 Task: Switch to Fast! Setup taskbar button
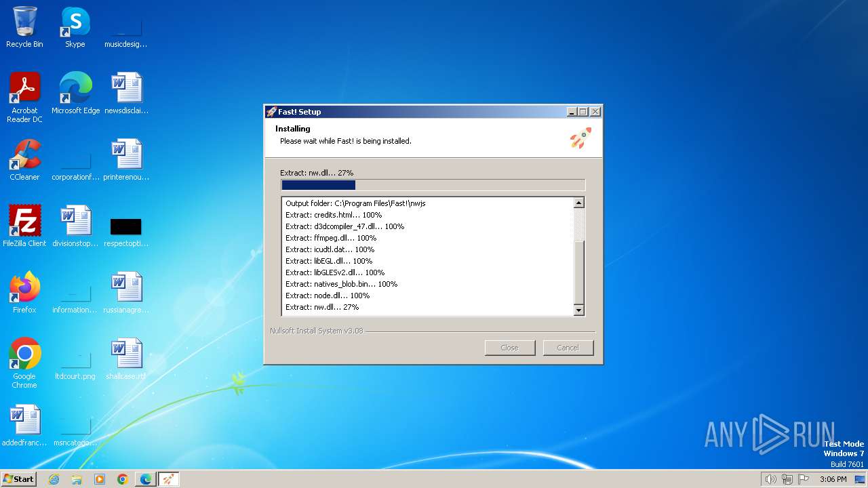pyautogui.click(x=169, y=479)
